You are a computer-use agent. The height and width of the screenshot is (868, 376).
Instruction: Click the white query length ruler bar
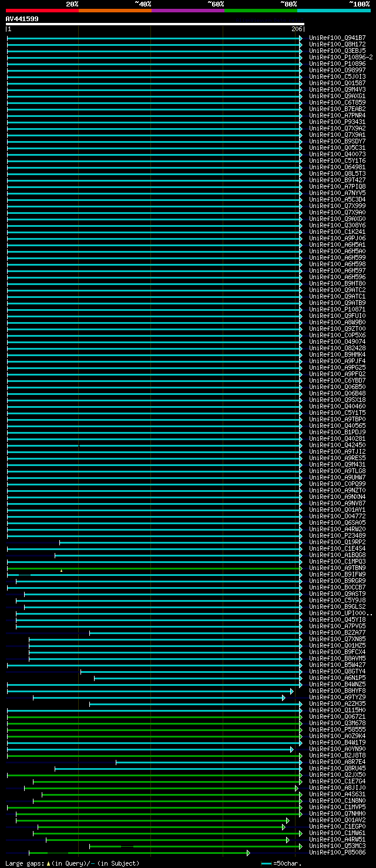pos(155,25)
